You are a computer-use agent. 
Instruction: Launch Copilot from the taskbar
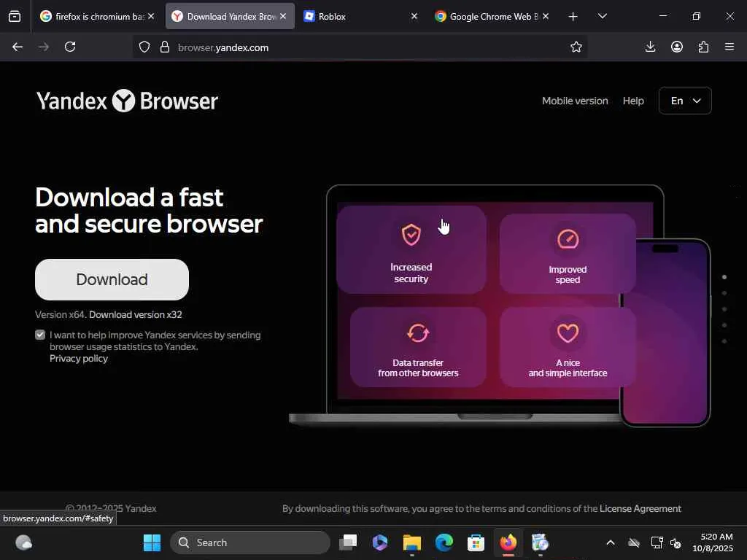click(x=379, y=542)
